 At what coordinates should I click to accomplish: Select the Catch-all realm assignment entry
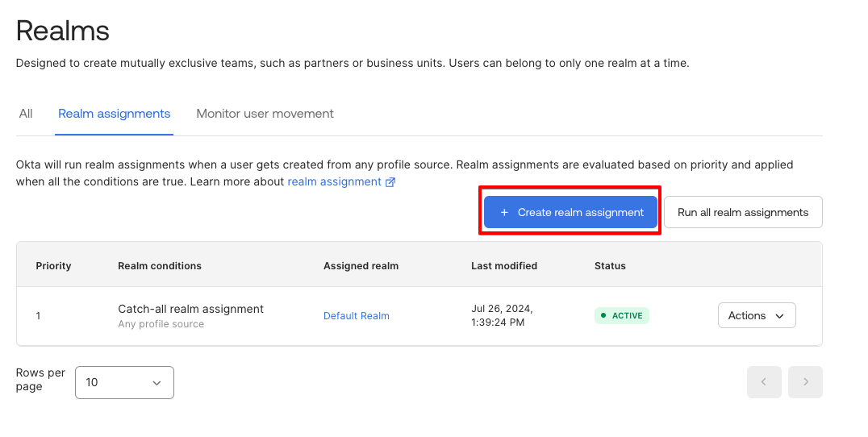click(190, 309)
